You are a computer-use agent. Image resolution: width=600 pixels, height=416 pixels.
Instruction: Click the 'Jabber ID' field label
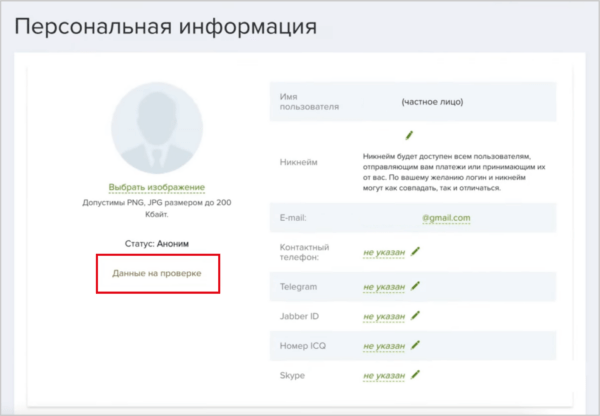click(x=299, y=316)
